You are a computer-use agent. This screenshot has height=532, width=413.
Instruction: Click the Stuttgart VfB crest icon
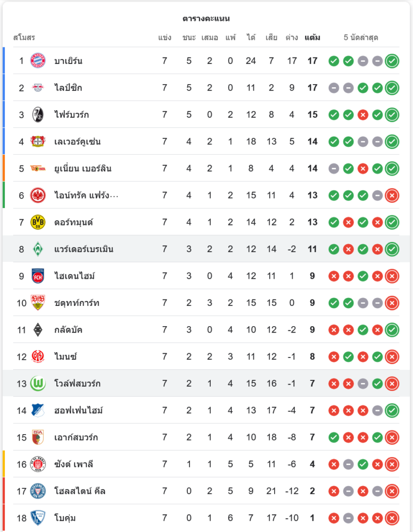[38, 303]
